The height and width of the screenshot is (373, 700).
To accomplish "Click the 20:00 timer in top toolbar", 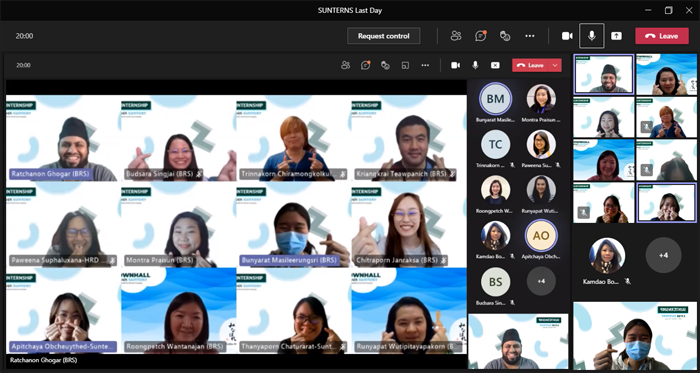I will [x=24, y=36].
